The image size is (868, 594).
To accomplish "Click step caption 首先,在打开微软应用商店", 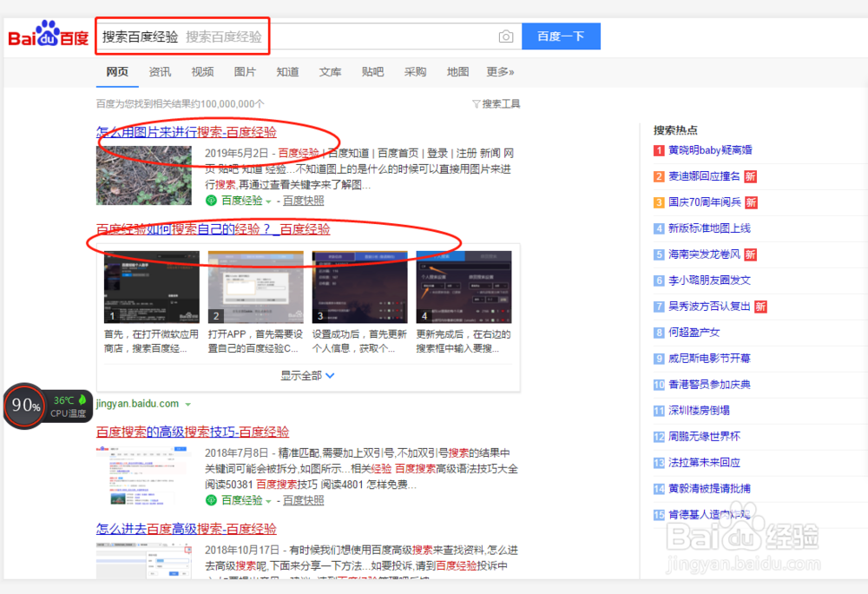I will (x=151, y=341).
